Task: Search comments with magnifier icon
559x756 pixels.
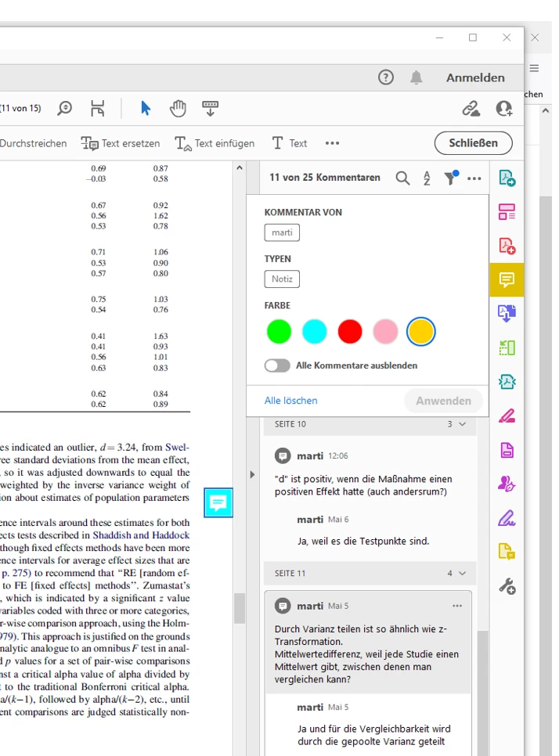Action: click(x=402, y=178)
